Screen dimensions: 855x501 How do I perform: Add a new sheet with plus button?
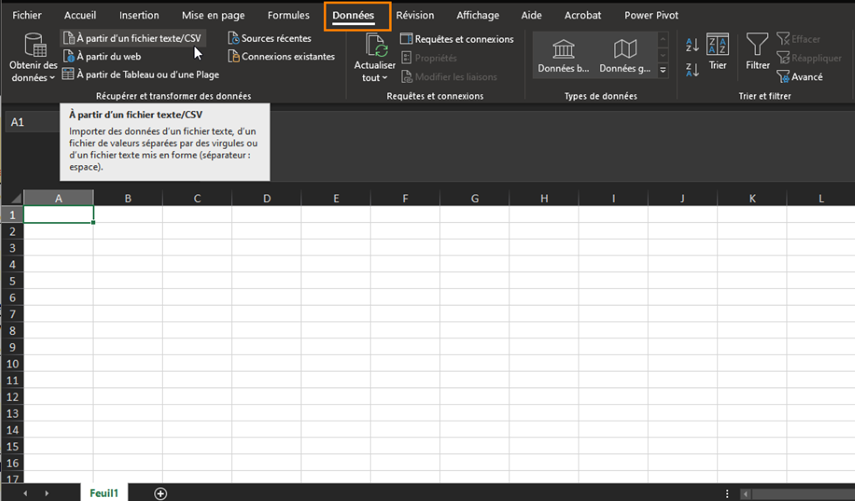[160, 493]
